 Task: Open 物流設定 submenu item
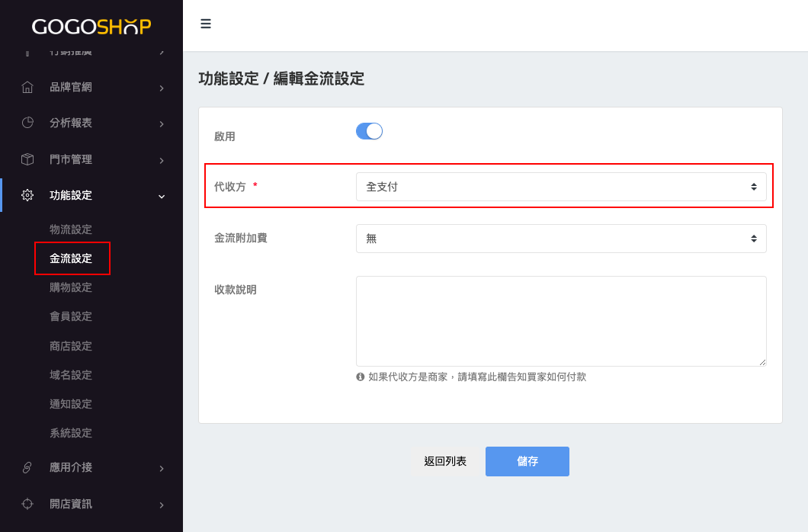pos(71,229)
